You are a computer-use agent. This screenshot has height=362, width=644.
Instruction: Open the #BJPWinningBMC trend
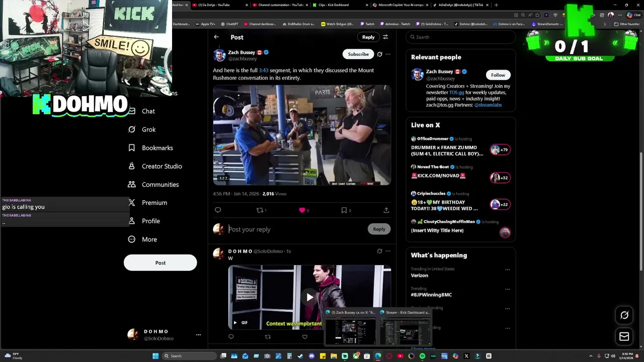[x=431, y=295]
